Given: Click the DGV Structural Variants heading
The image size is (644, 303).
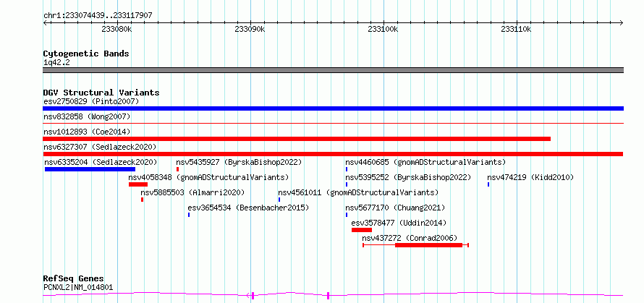Looking at the screenshot, I should [x=101, y=93].
